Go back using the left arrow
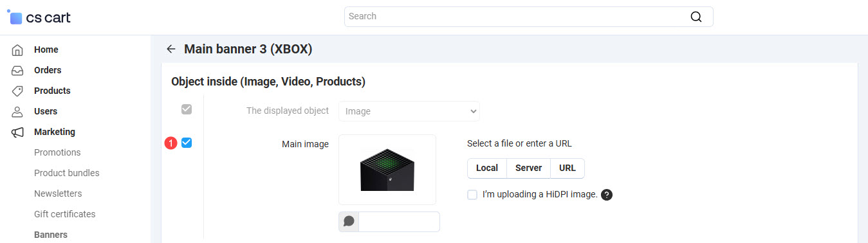This screenshot has width=868, height=243. (171, 49)
